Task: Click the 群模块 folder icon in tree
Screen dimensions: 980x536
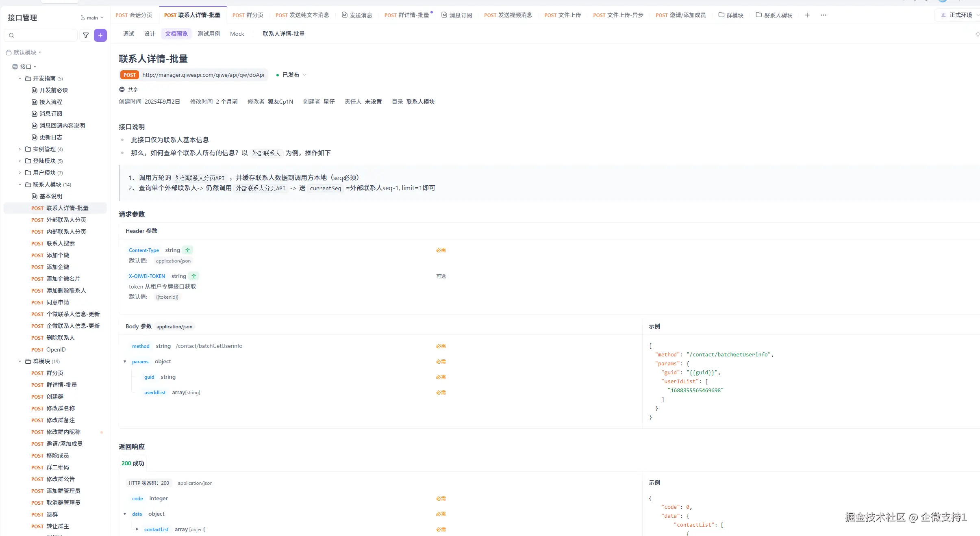Action: click(28, 361)
